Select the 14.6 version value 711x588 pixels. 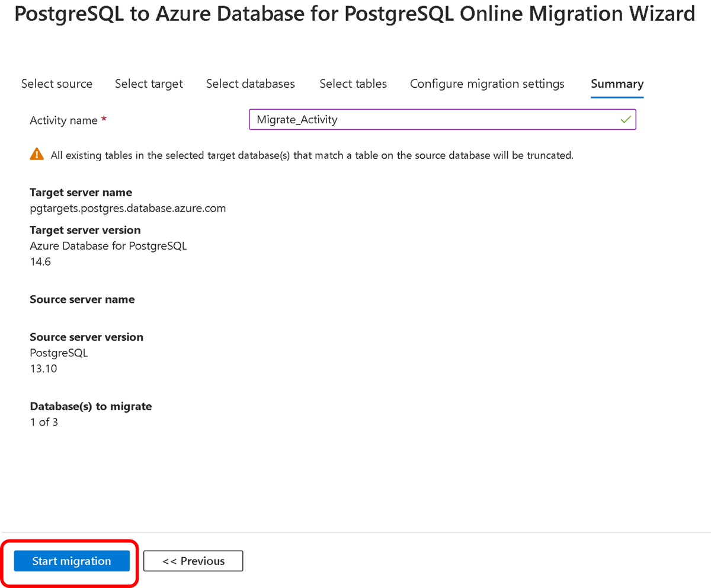(x=40, y=261)
